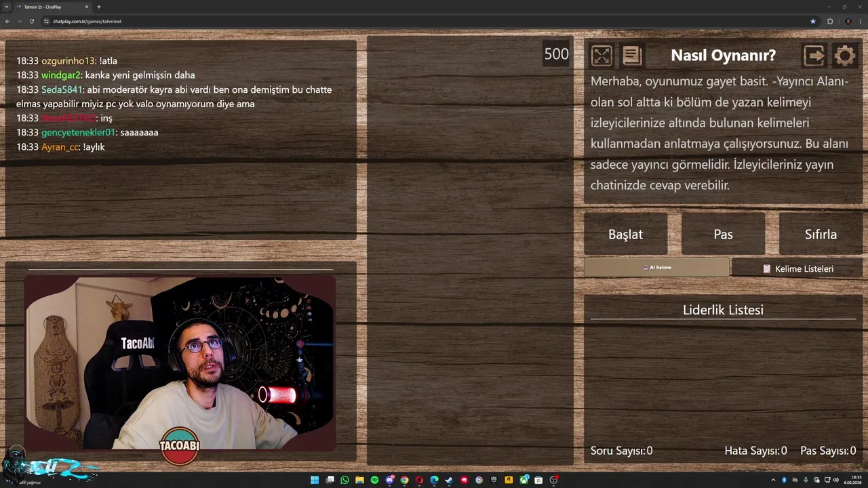Click Ayran_cc's chat username
The width and height of the screenshot is (868, 488).
point(60,147)
